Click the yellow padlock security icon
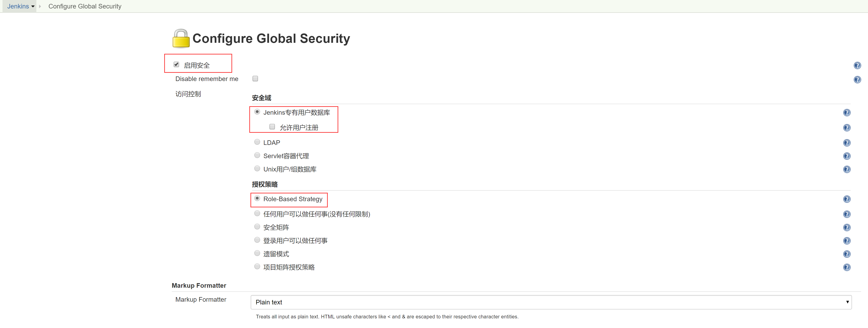This screenshot has height=328, width=868. 181,38
